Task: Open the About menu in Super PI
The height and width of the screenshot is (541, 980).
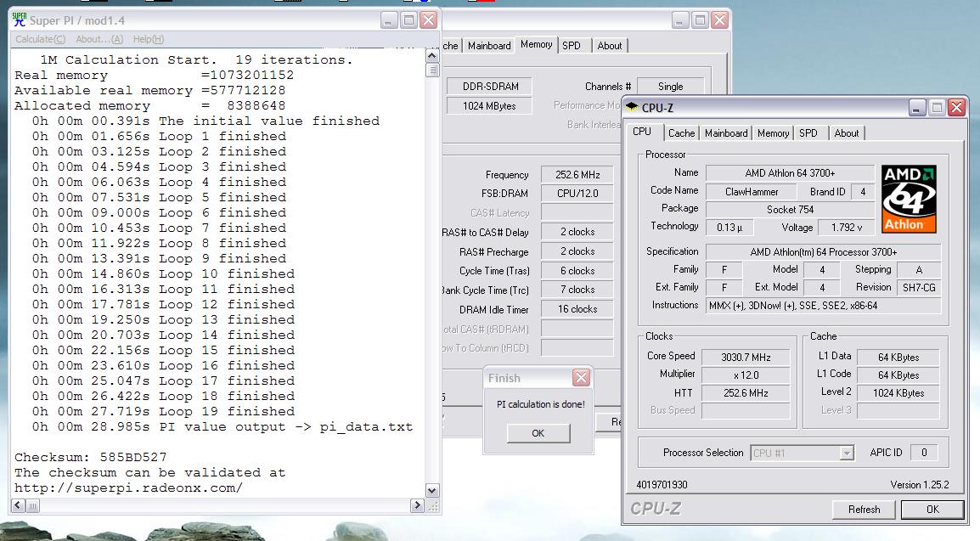Action: tap(99, 39)
